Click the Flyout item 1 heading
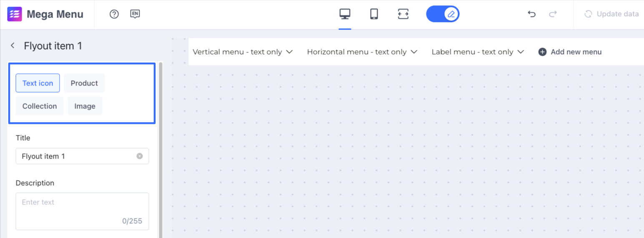 pyautogui.click(x=53, y=46)
